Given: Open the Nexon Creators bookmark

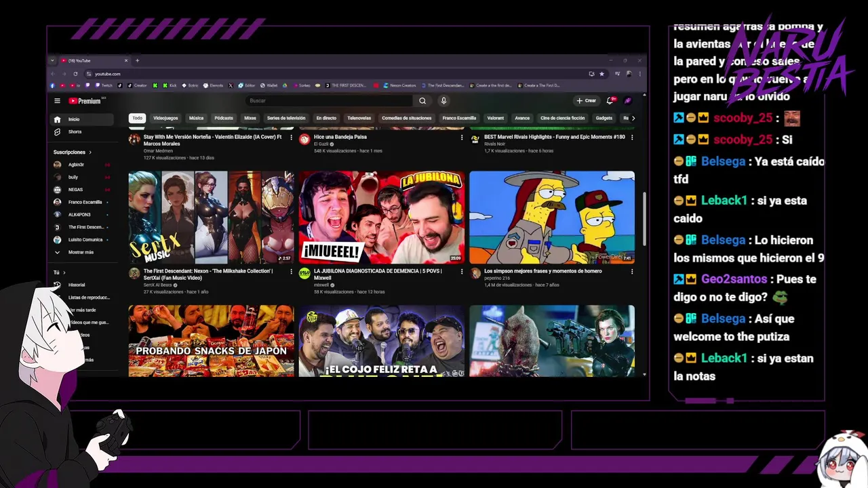Looking at the screenshot, I should point(400,85).
